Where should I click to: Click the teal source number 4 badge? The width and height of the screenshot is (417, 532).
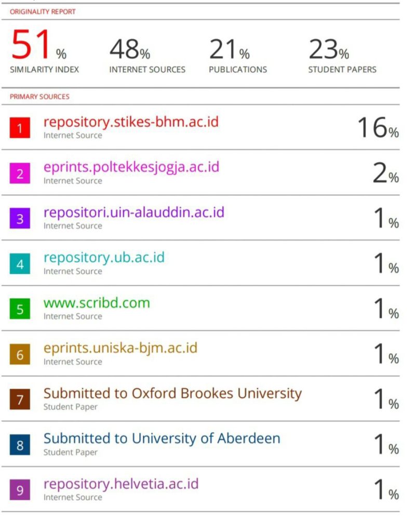[x=20, y=263]
